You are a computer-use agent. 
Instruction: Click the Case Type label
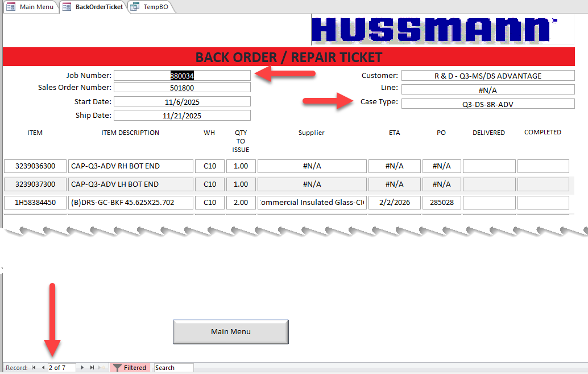[x=379, y=102]
